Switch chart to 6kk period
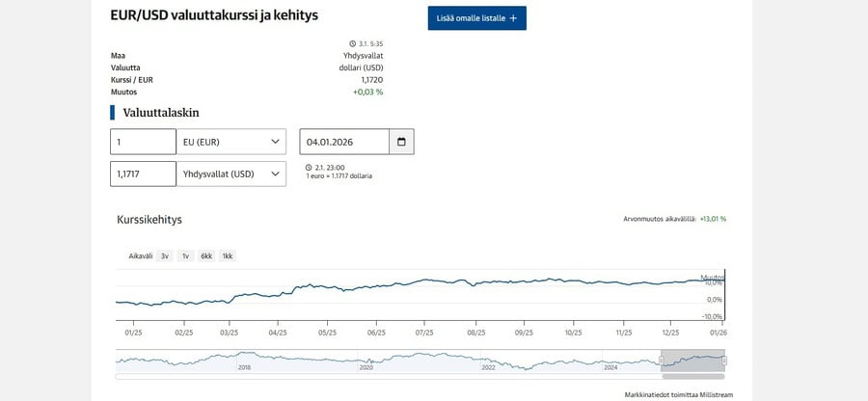 [206, 256]
